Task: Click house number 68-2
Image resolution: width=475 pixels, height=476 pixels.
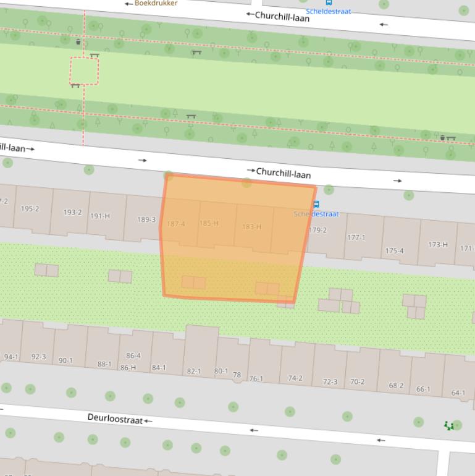Action: pos(396,386)
